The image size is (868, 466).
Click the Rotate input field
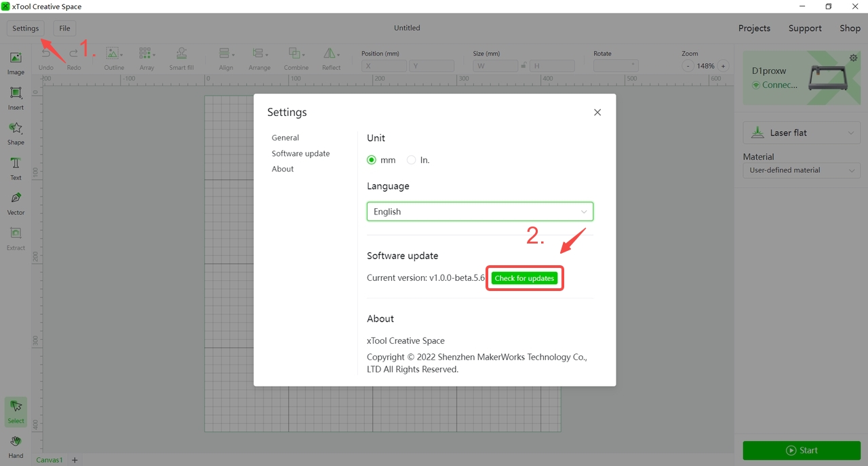click(616, 66)
